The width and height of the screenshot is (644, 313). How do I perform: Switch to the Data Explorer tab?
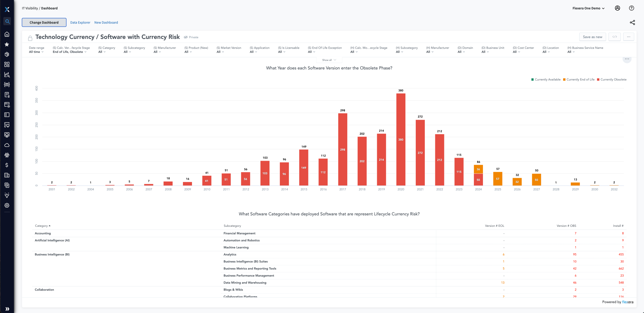(x=80, y=22)
